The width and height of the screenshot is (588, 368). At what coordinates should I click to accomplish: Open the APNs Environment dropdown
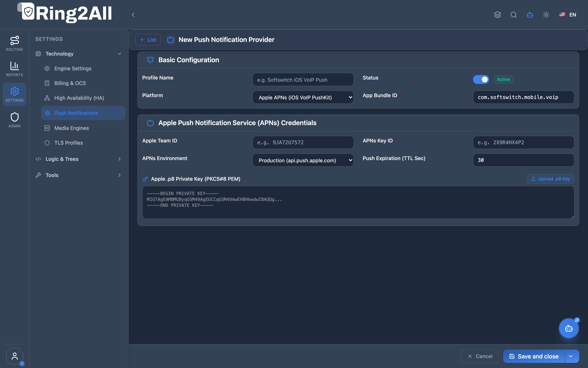coord(303,160)
